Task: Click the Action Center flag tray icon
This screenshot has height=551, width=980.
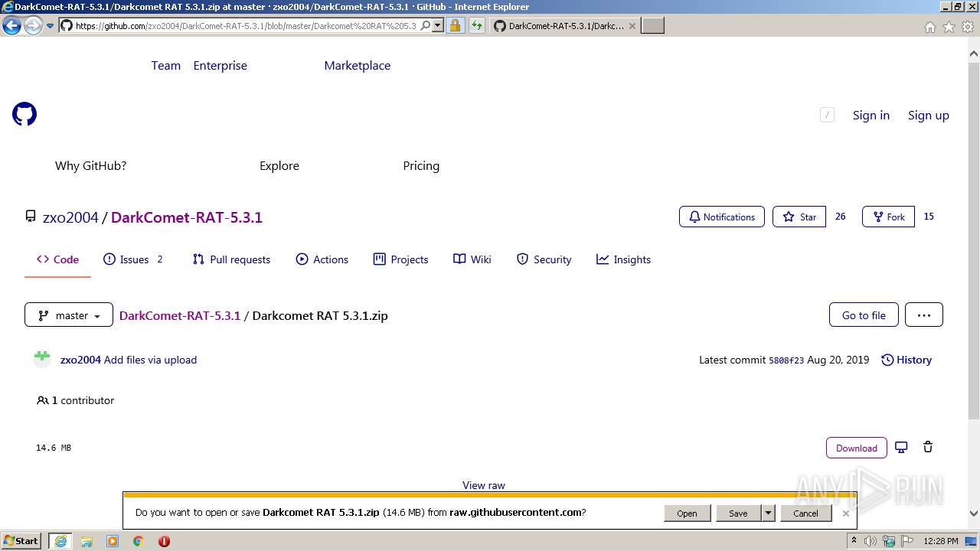Action: [908, 541]
